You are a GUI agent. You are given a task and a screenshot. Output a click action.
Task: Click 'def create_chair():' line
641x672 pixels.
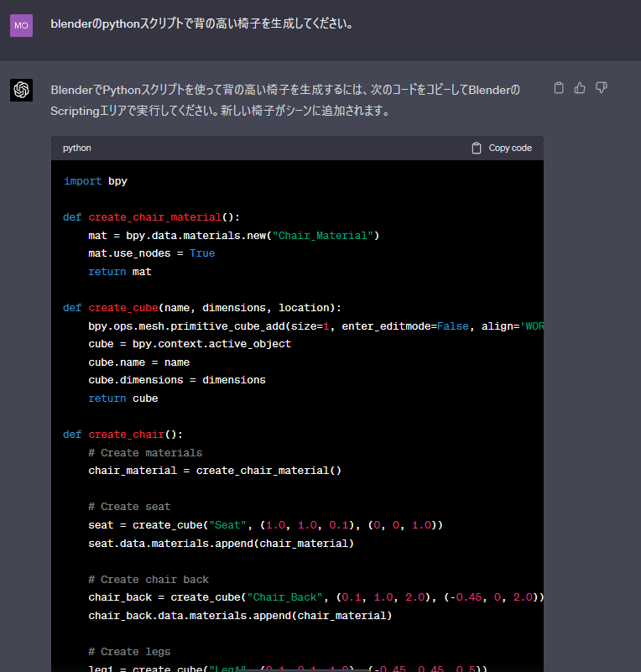[122, 434]
